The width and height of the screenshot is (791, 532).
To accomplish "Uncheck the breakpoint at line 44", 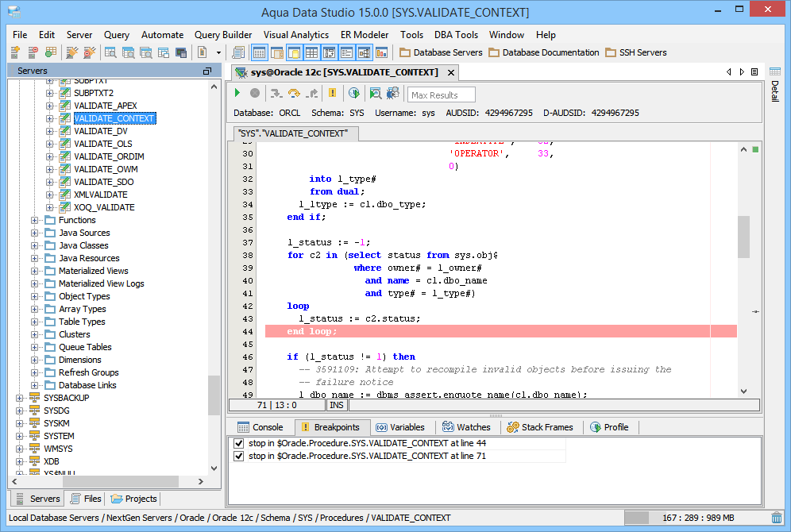I will pos(239,443).
